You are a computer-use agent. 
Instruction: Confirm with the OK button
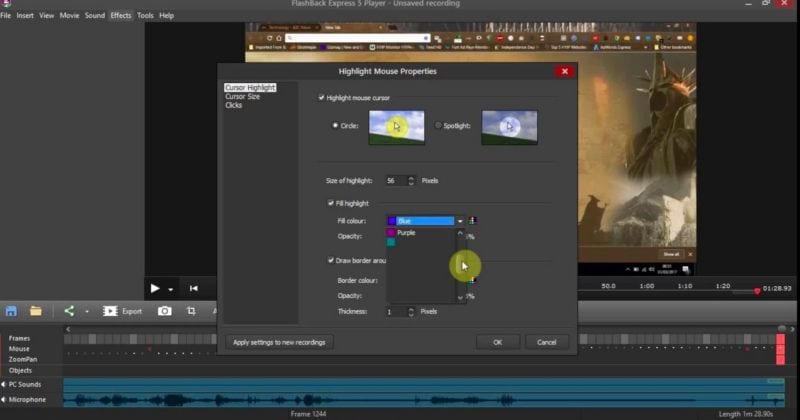pyautogui.click(x=497, y=342)
